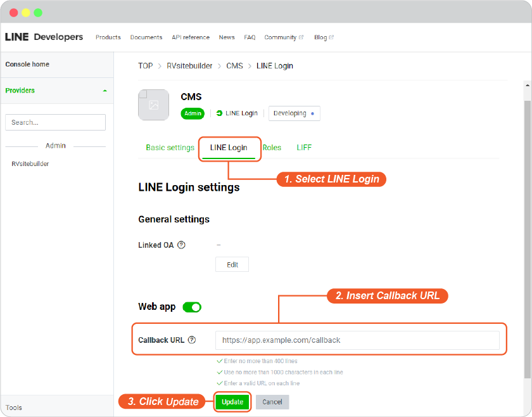The height and width of the screenshot is (417, 532).
Task: Click the General settings heading
Action: [x=174, y=219]
